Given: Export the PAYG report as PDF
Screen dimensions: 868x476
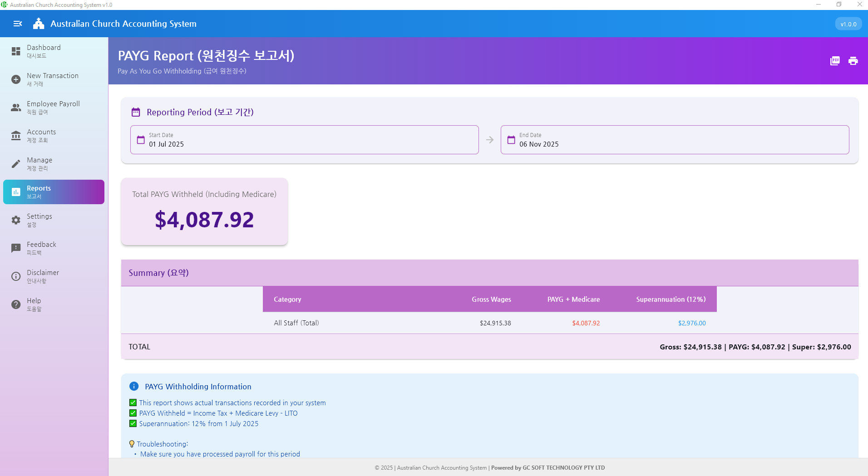Looking at the screenshot, I should (834, 61).
